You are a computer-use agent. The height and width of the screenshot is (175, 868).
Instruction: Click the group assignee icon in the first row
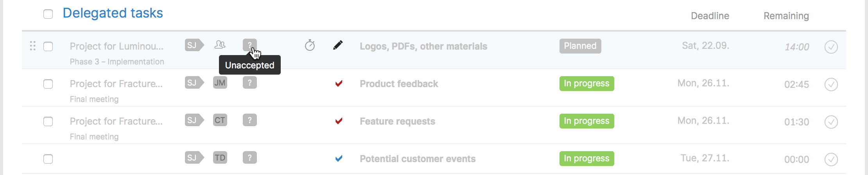(220, 45)
